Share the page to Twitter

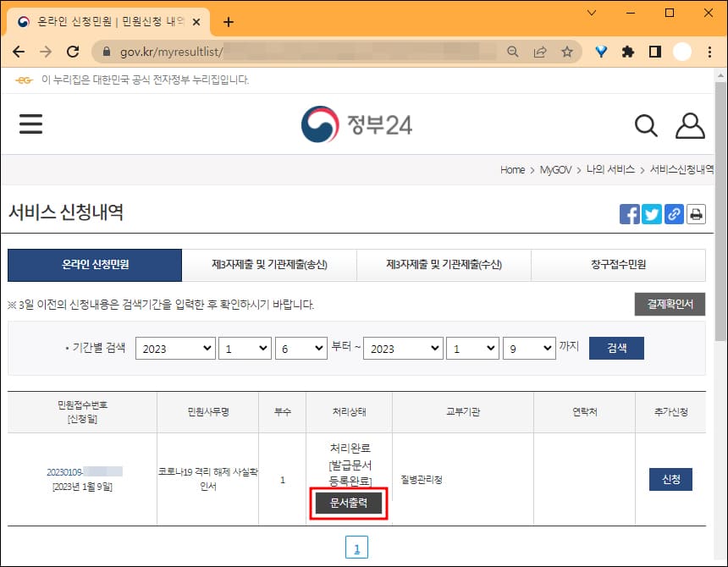tap(652, 214)
